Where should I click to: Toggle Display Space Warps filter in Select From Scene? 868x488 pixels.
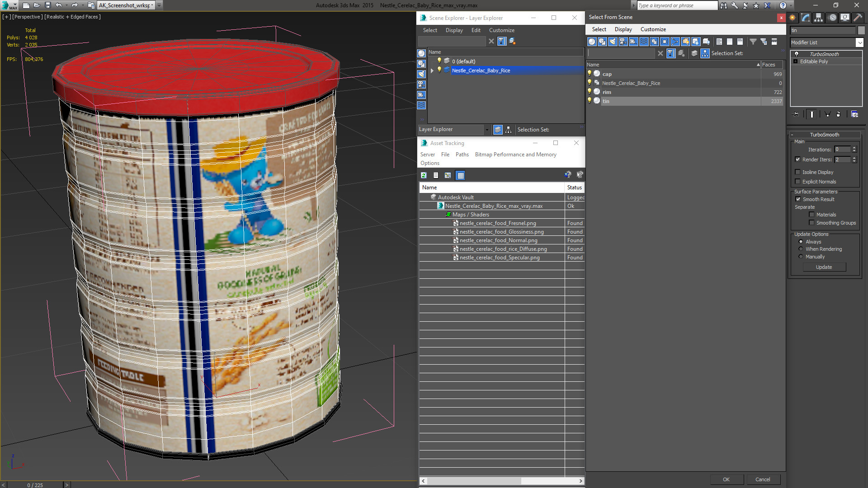pos(644,42)
